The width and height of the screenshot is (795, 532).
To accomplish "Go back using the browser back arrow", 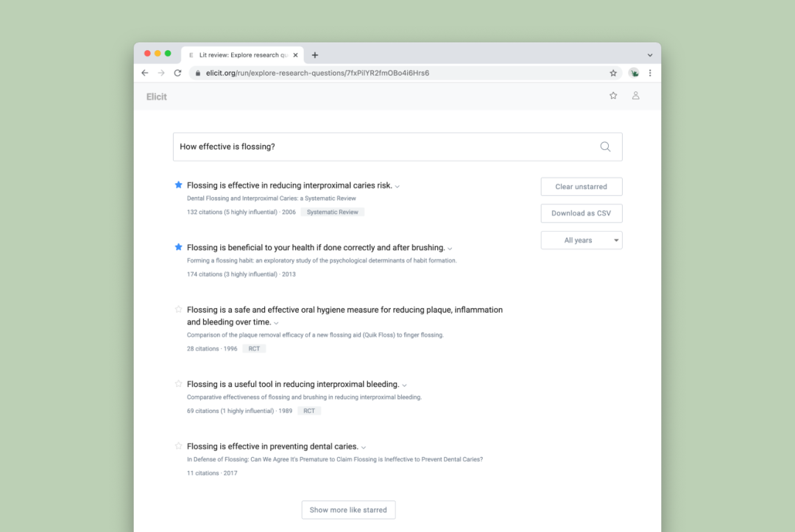I will click(145, 73).
